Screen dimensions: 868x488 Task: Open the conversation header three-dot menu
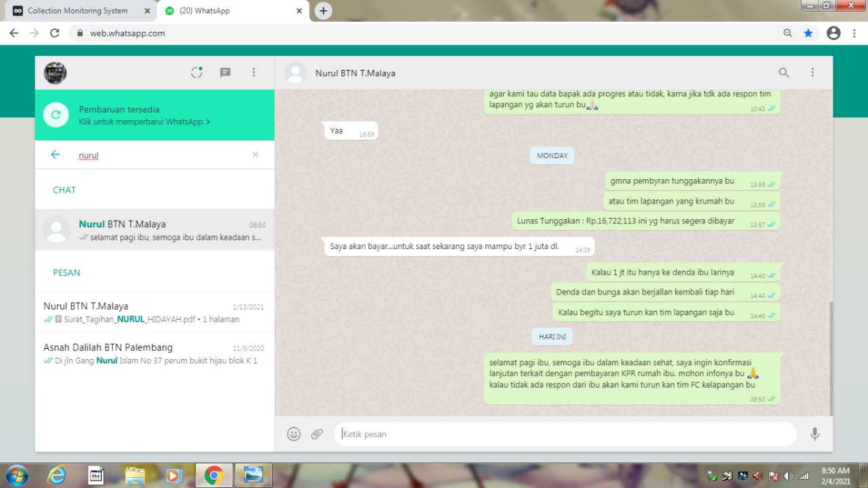pos(812,73)
